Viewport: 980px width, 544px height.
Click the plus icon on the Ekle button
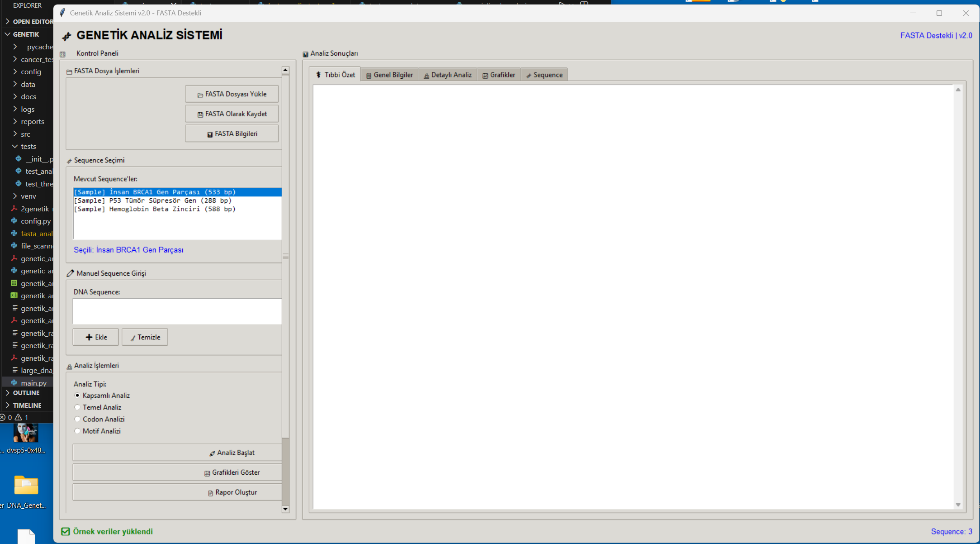89,337
